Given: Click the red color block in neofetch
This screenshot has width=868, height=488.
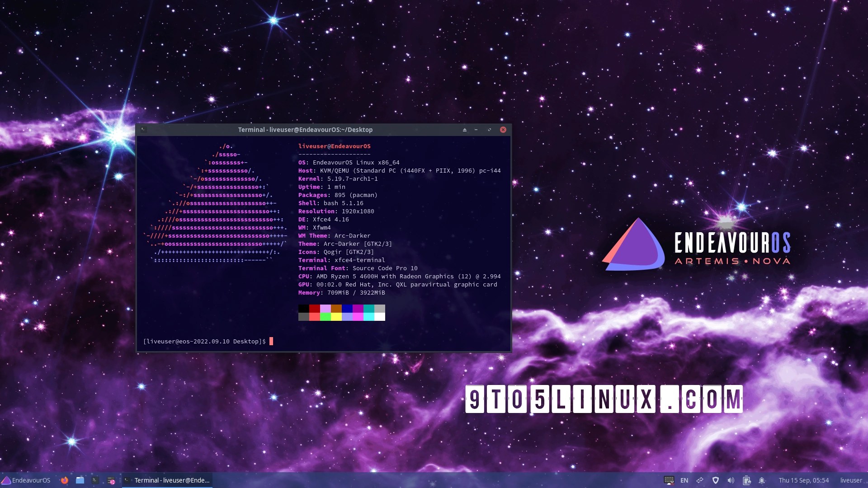Looking at the screenshot, I should [315, 309].
